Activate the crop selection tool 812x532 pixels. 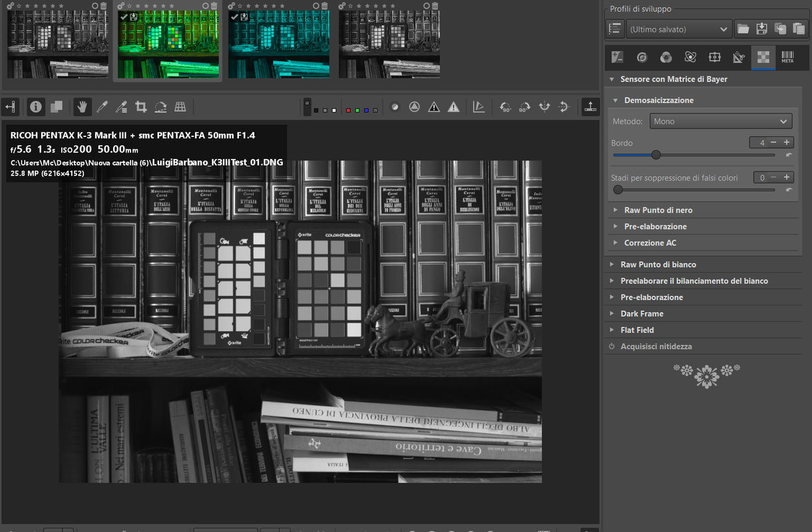click(x=141, y=106)
